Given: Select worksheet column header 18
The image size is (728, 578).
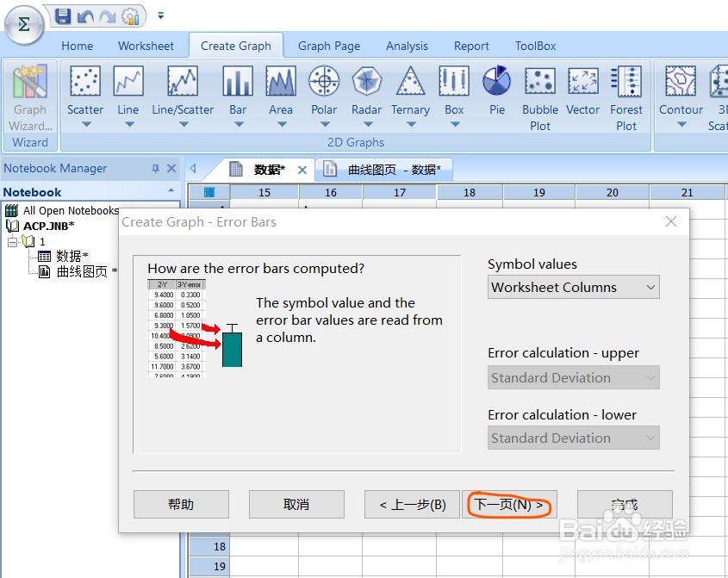Looking at the screenshot, I should tap(470, 192).
